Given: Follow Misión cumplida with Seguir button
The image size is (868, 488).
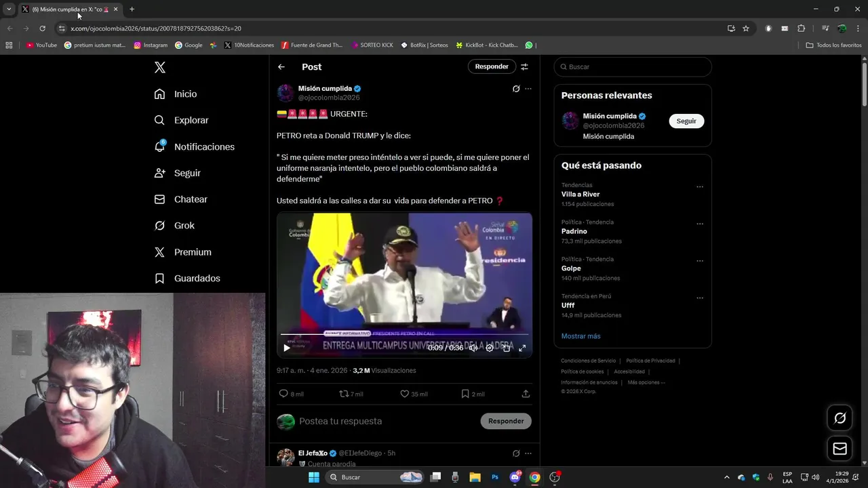Looking at the screenshot, I should point(686,121).
